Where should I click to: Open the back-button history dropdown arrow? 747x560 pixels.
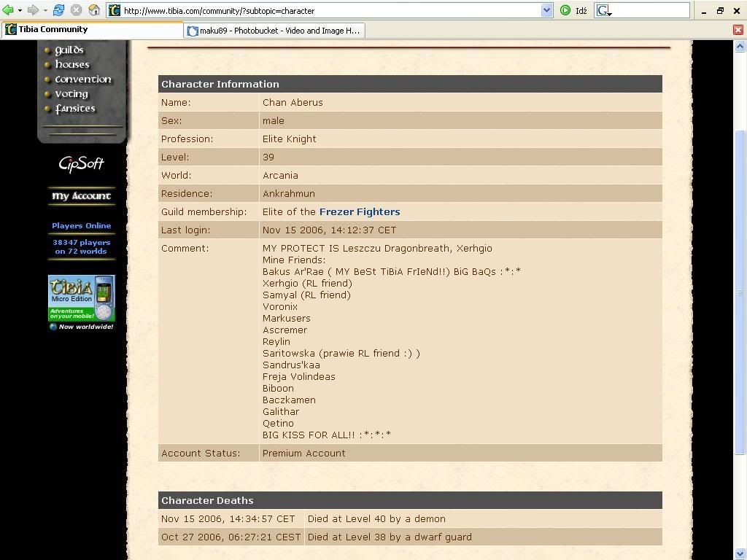click(x=20, y=10)
